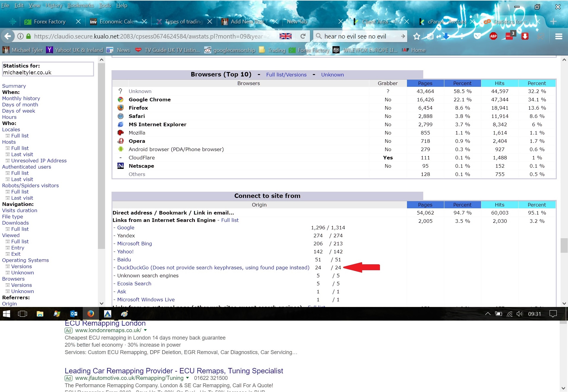
Task: Click the Wi-Fi network tray icon
Action: click(x=510, y=314)
